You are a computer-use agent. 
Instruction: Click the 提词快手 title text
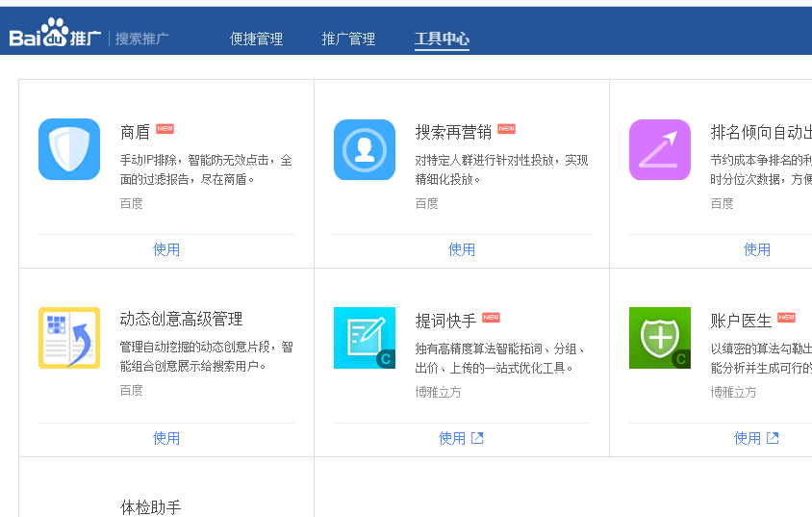click(445, 321)
